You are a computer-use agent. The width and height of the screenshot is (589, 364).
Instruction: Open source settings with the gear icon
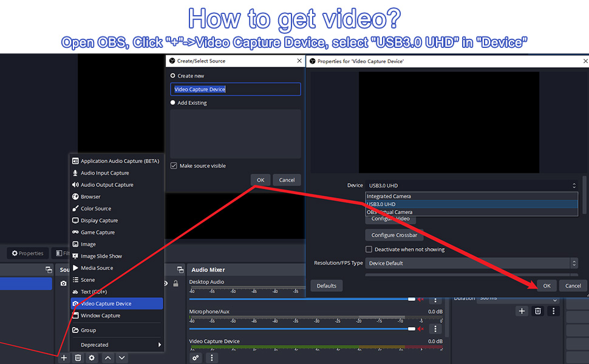pyautogui.click(x=91, y=358)
